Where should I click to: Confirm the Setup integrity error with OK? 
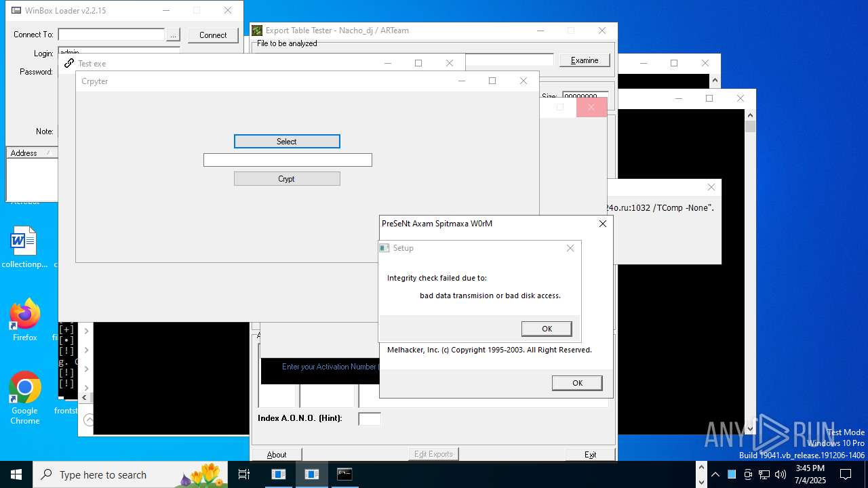pos(547,329)
